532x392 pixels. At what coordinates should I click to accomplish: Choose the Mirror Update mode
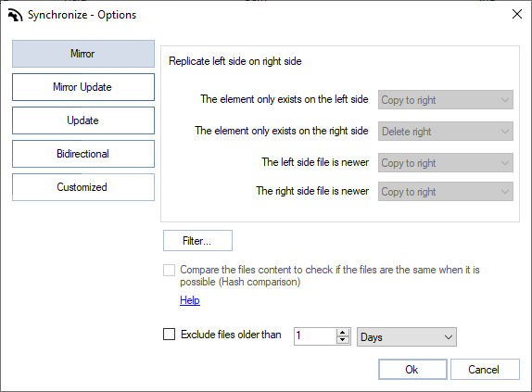(x=83, y=87)
